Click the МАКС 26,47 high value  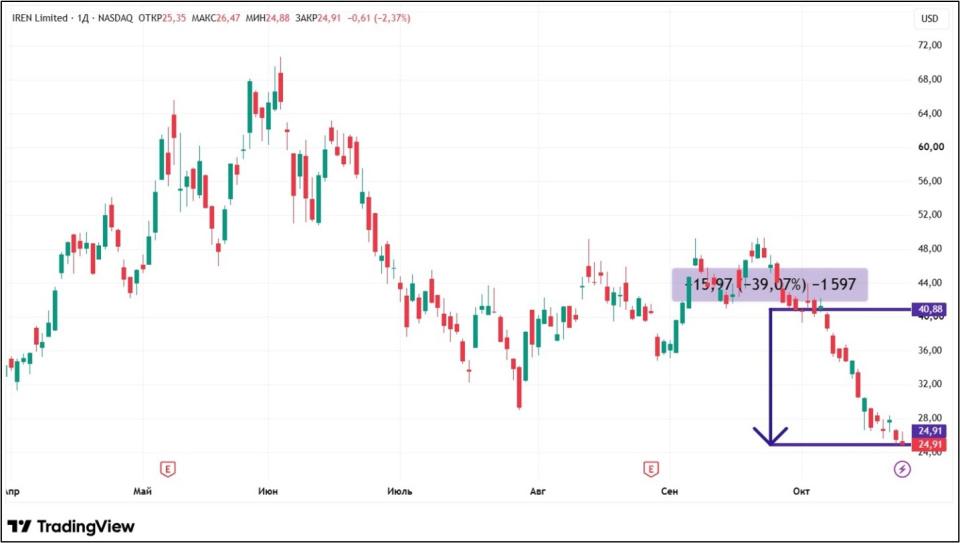click(x=216, y=18)
